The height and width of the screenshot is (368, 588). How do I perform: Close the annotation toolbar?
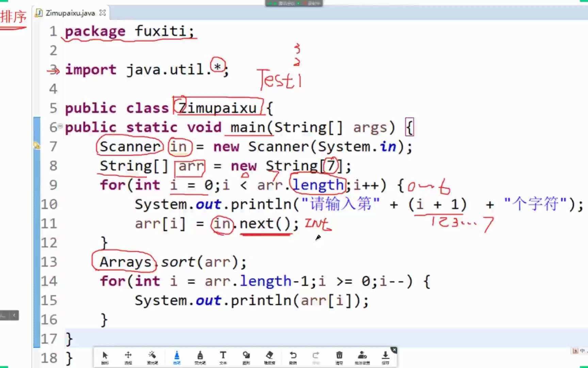pos(394,350)
